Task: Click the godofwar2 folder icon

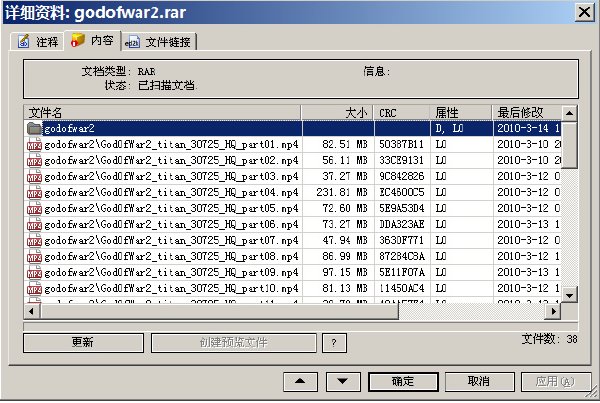Action: 34,128
